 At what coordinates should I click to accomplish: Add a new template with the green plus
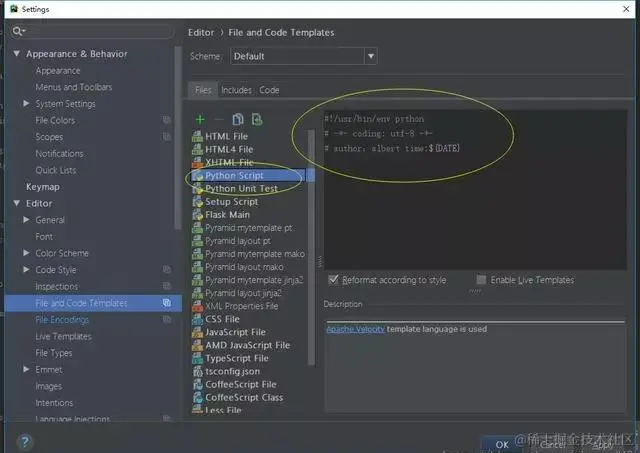pyautogui.click(x=200, y=120)
